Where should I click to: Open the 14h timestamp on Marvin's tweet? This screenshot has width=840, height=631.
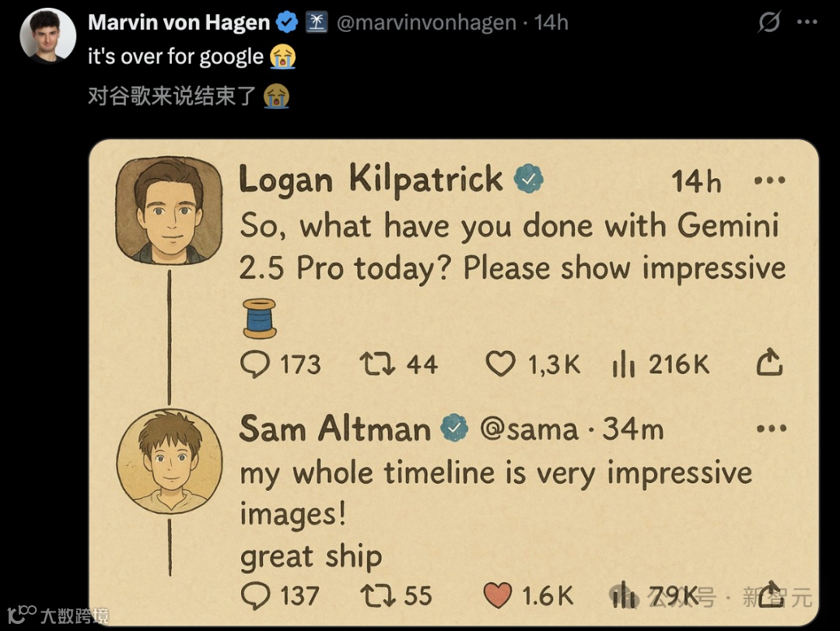[551, 23]
